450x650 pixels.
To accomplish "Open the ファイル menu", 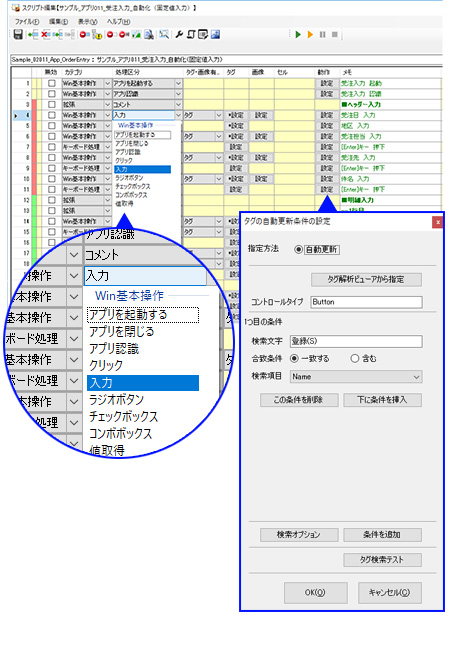I will point(27,22).
